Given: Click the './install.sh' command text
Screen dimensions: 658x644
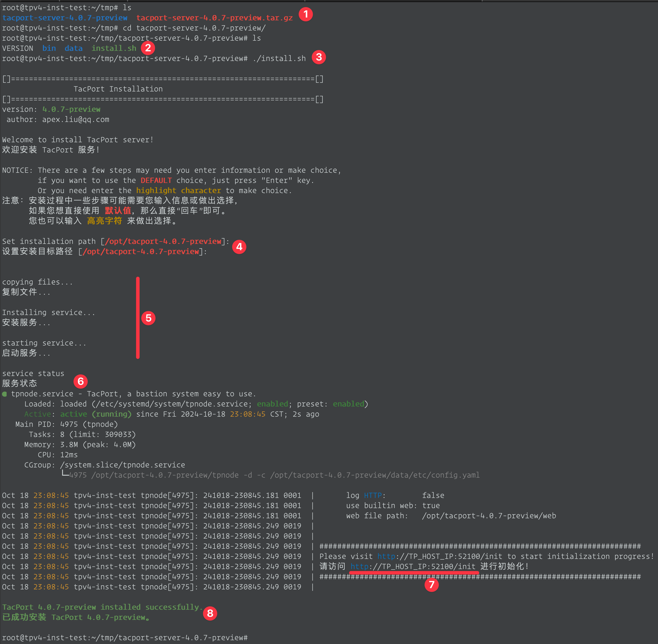Looking at the screenshot, I should (279, 58).
